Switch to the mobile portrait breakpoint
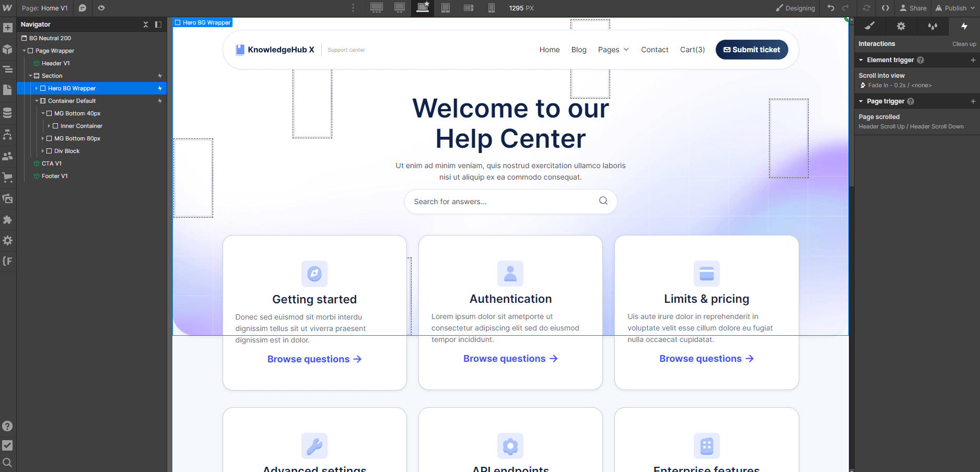Screen dimensions: 980x472 pos(491,8)
